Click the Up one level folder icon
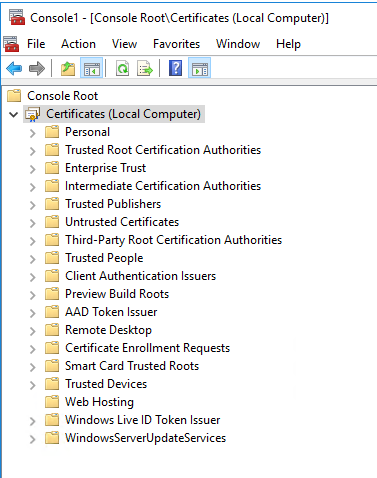This screenshot has width=377, height=478. 68,69
